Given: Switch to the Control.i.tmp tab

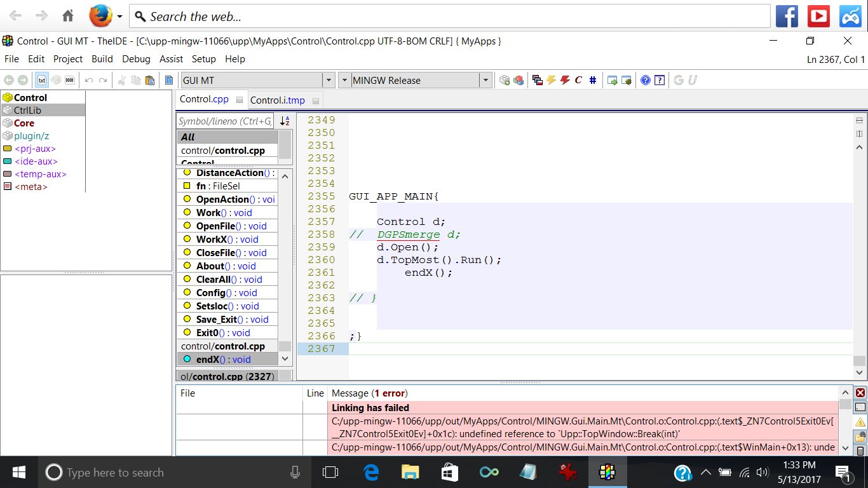Looking at the screenshot, I should (x=278, y=100).
